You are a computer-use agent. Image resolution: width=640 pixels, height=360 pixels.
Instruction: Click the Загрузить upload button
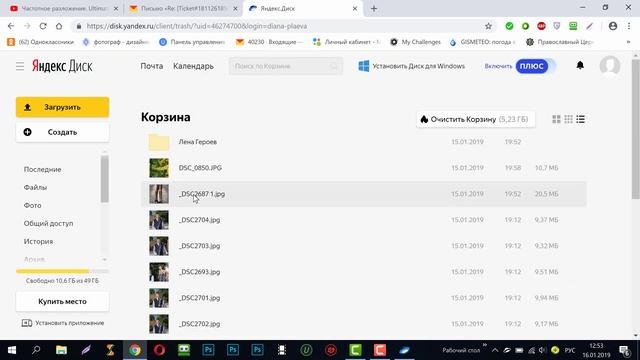point(62,107)
